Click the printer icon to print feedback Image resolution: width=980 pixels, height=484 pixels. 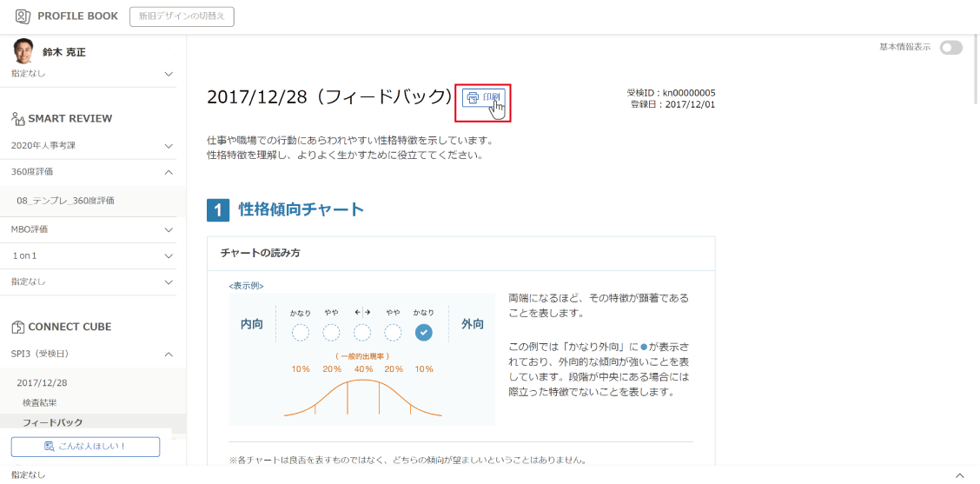coord(473,97)
